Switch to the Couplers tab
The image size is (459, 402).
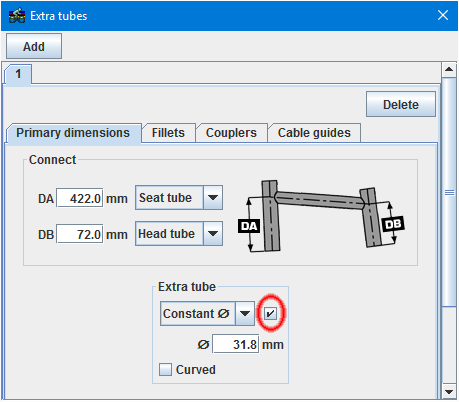[231, 133]
